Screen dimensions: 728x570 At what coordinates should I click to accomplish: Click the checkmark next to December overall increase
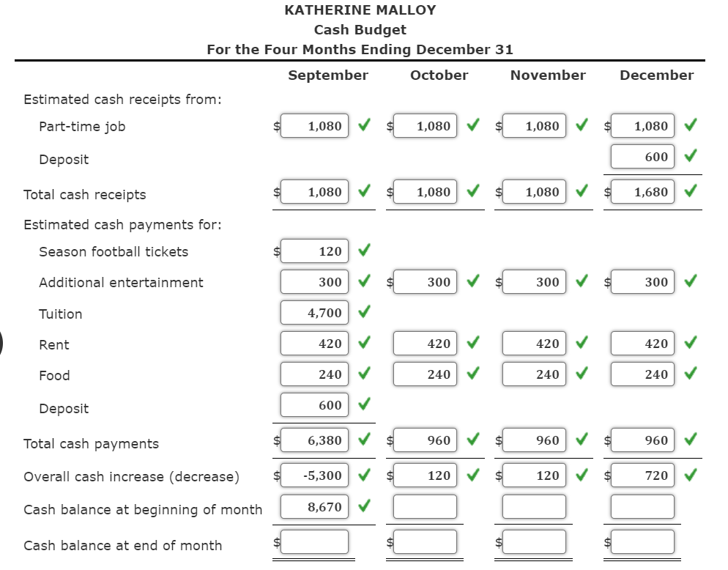point(689,475)
